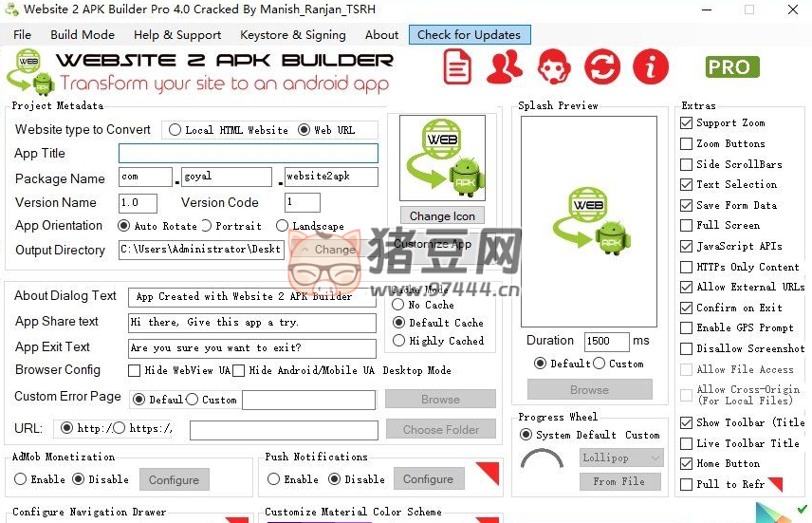Click the app icon preview thumbnail
Image resolution: width=812 pixels, height=523 pixels.
[442, 159]
